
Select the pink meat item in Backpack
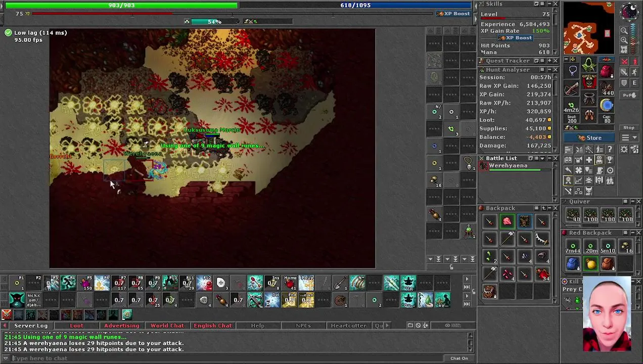507,221
